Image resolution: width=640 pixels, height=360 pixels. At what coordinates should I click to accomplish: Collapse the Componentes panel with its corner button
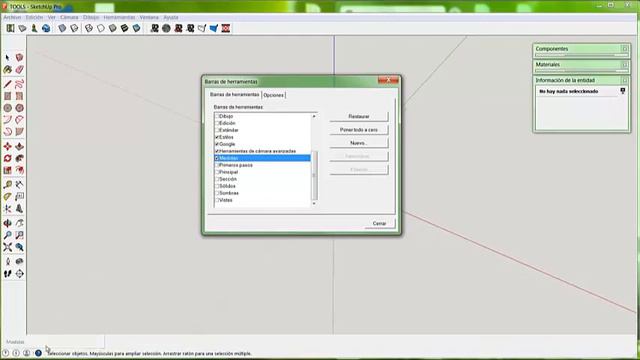pyautogui.click(x=624, y=49)
